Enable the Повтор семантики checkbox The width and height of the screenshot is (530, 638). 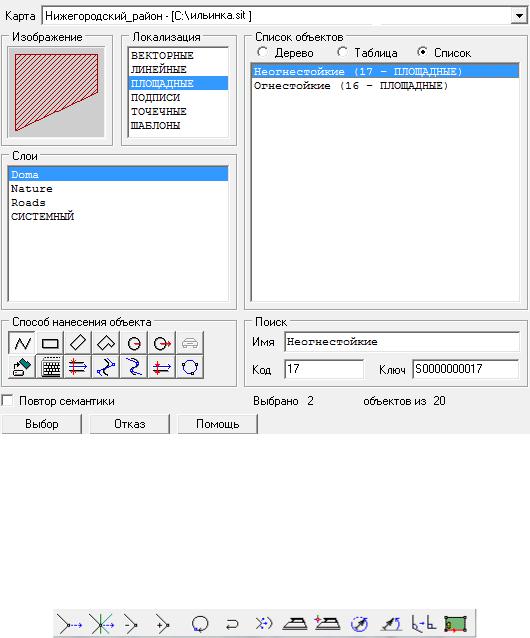(x=7, y=400)
